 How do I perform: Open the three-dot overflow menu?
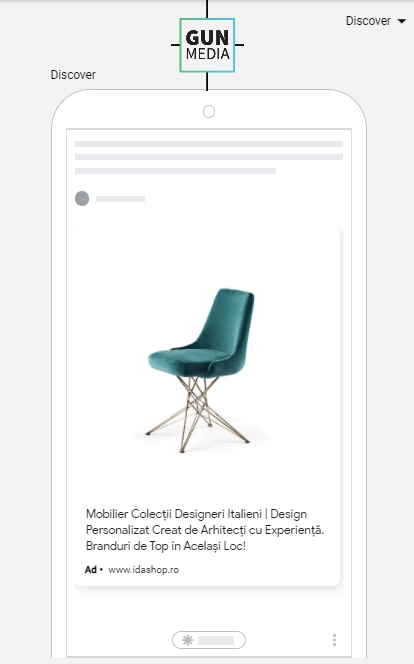(334, 640)
